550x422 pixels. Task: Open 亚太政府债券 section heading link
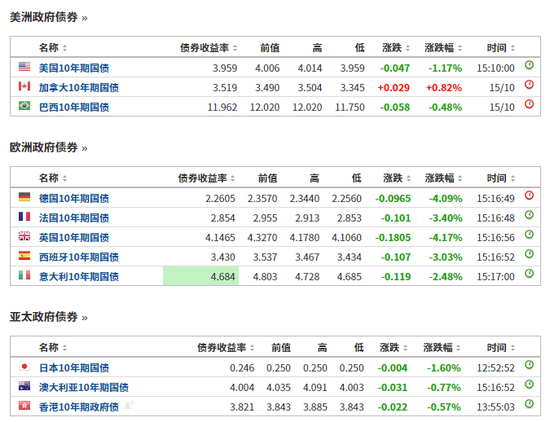48,317
